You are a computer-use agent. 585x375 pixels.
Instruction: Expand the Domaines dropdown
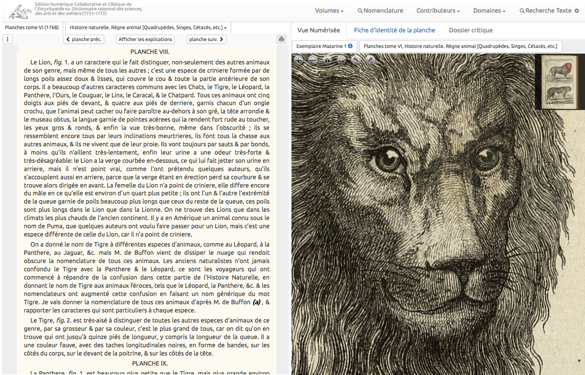click(489, 11)
